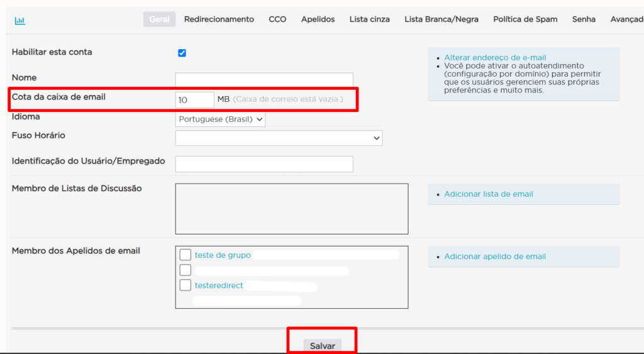The width and height of the screenshot is (644, 354).
Task: Expand the Idioma language dropdown
Action: click(x=220, y=119)
